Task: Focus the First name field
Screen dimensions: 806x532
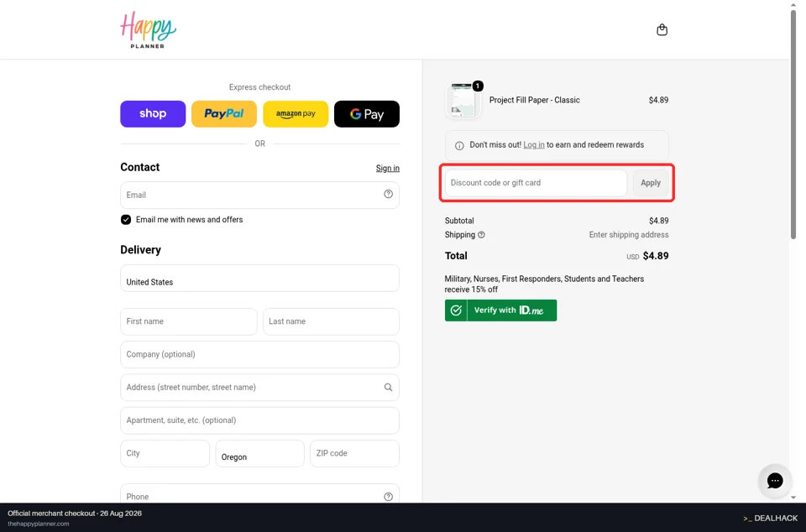Action: pos(189,321)
